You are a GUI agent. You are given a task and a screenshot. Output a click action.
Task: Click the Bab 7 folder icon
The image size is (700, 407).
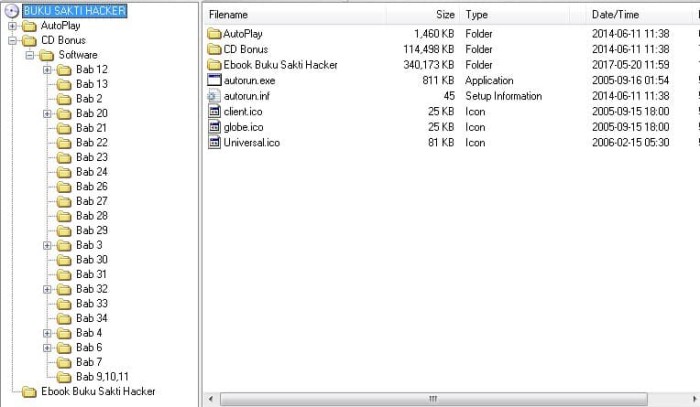point(64,362)
